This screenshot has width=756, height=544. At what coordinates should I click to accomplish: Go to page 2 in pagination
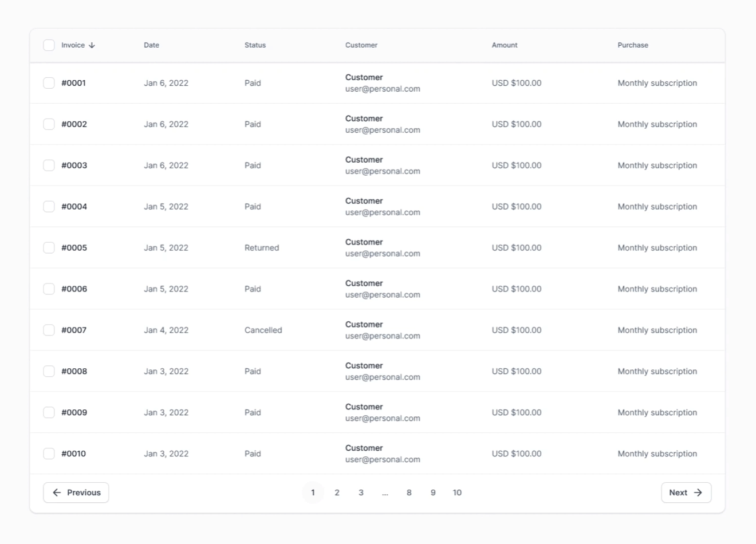pos(337,492)
